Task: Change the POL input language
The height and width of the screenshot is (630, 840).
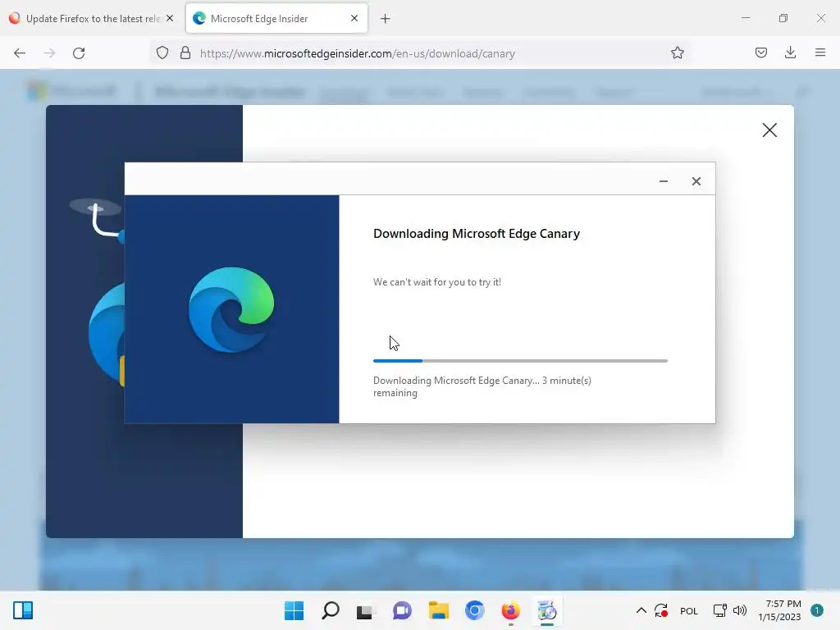Action: click(x=689, y=610)
